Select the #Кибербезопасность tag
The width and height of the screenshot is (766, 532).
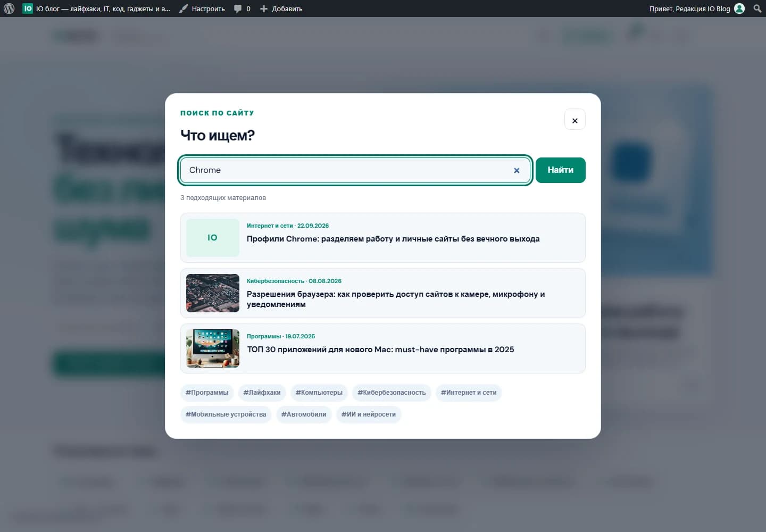tap(392, 393)
